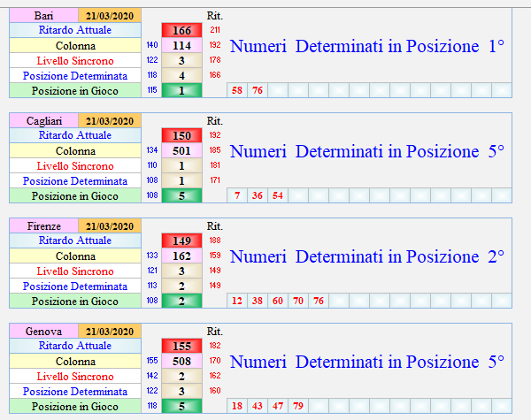531x420 pixels.
Task: Click the Genova wheel name cell
Action: tap(43, 332)
